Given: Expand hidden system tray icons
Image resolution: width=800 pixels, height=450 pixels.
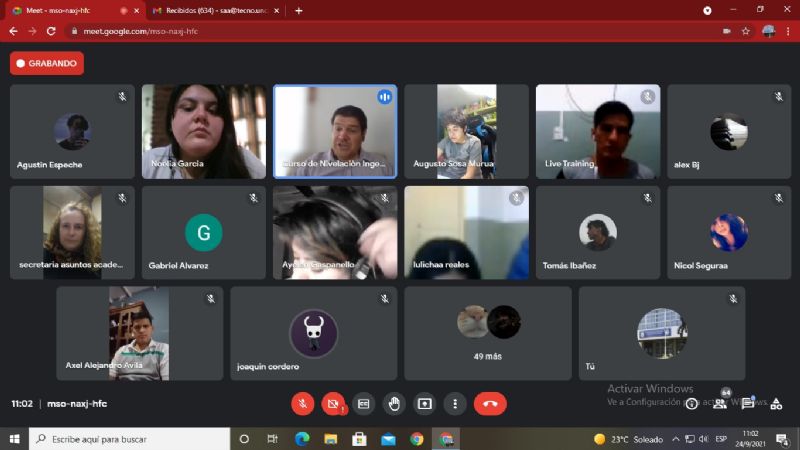Looking at the screenshot, I should coord(676,439).
